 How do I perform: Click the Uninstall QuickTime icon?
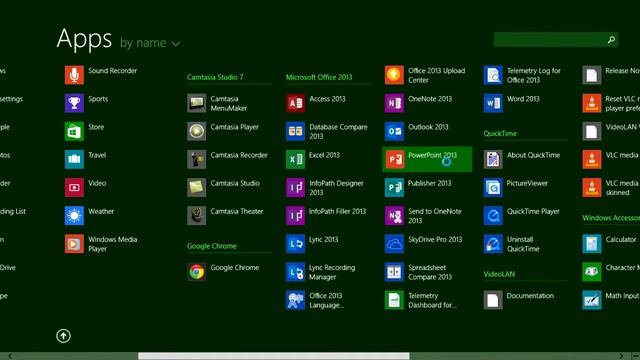point(493,244)
